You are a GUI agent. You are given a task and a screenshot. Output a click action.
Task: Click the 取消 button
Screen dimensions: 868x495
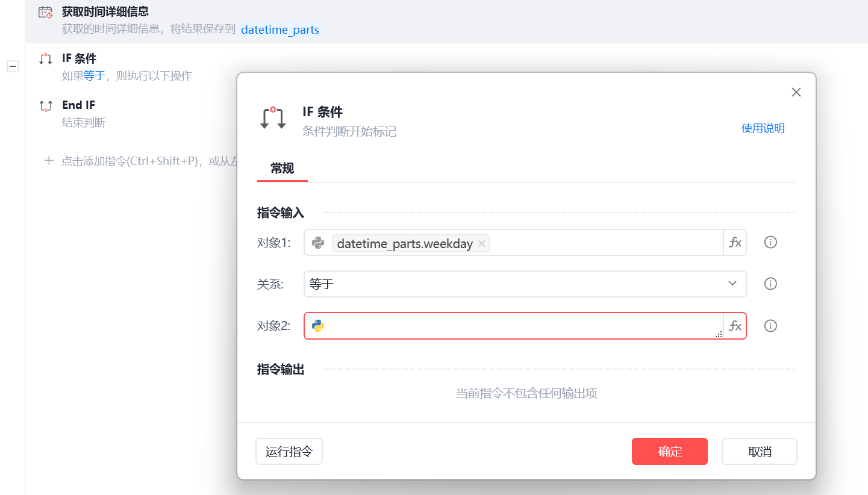click(759, 452)
